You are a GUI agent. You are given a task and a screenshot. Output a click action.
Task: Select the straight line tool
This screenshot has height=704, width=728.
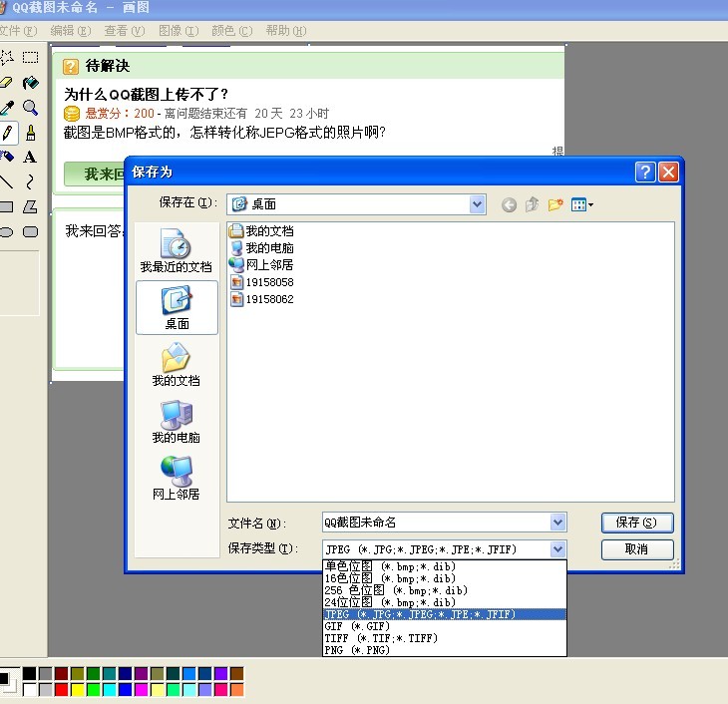(7, 181)
